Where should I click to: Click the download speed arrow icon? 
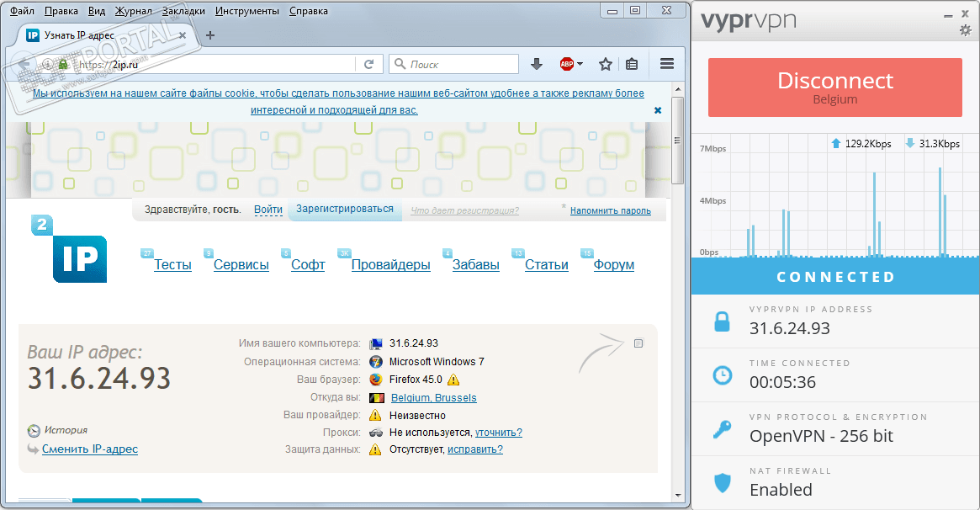[x=910, y=143]
